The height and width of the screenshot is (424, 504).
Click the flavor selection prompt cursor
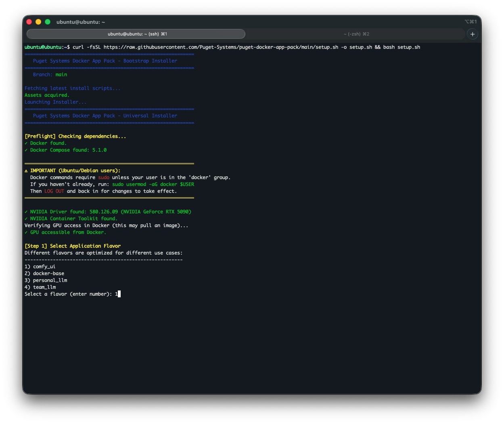pos(118,294)
